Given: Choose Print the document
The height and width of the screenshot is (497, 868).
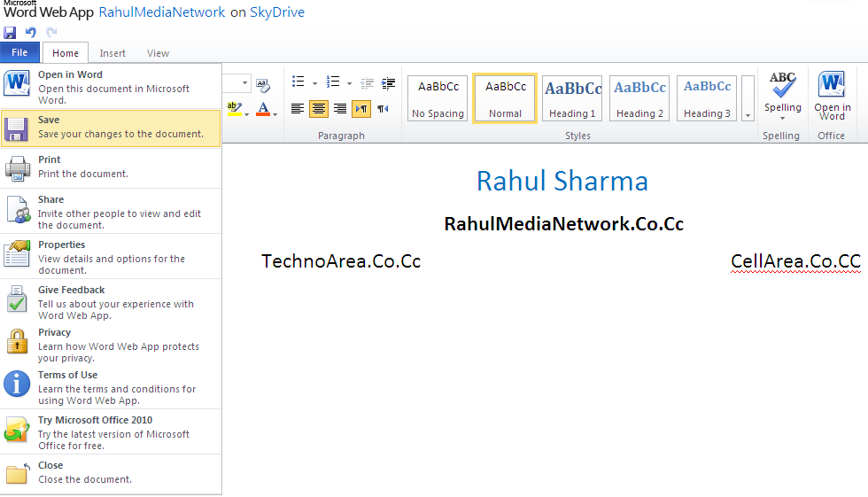Looking at the screenshot, I should pos(111,167).
